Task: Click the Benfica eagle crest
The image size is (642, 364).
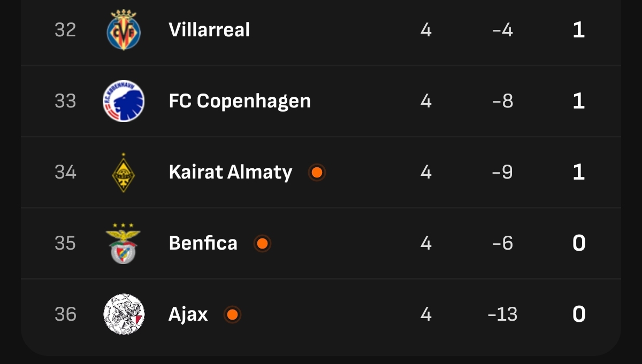Action: pyautogui.click(x=124, y=243)
